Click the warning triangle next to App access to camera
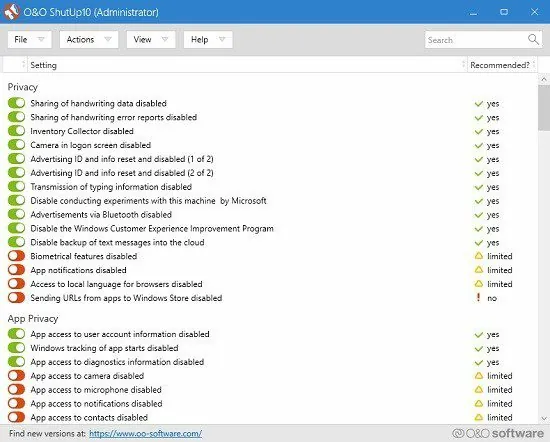550x442 pixels. (x=479, y=376)
